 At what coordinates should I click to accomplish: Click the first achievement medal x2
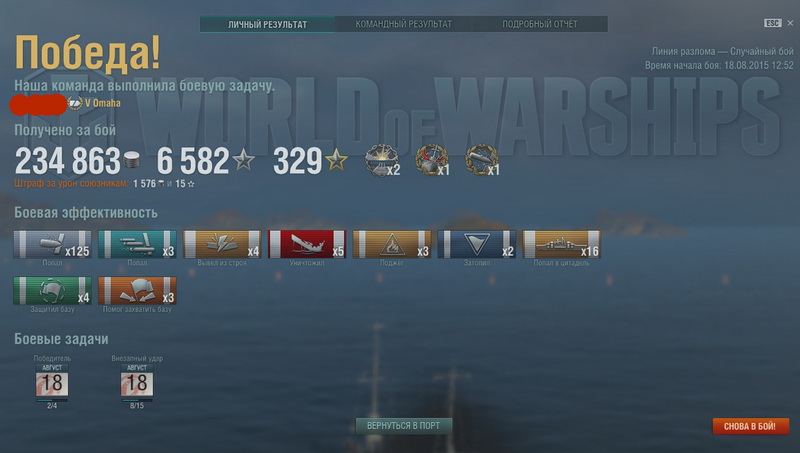pyautogui.click(x=382, y=161)
